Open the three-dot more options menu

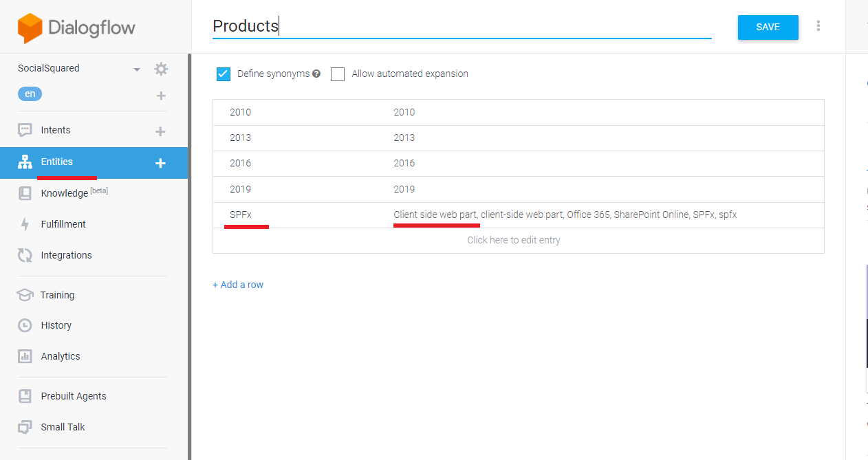point(818,26)
